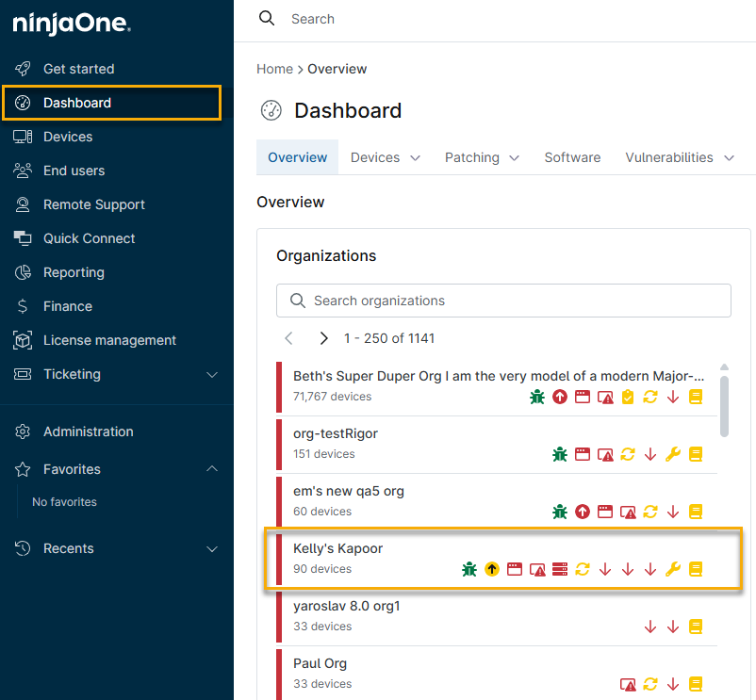This screenshot has height=700, width=756.
Task: Go to the next page of organizations
Action: click(323, 338)
